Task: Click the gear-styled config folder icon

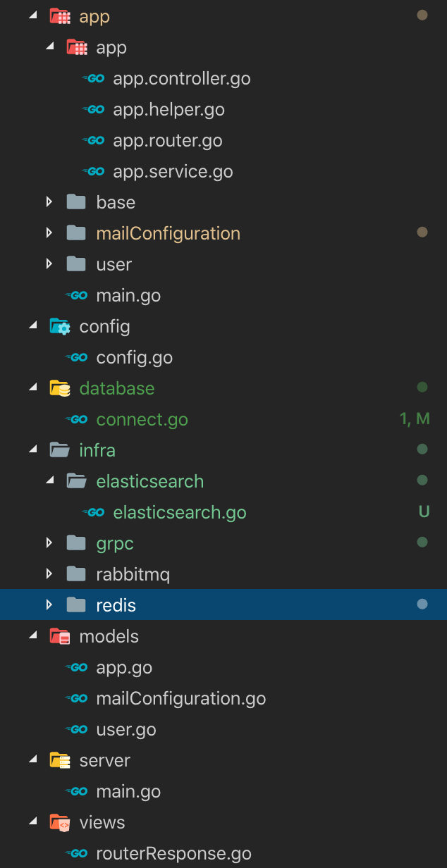Action: coord(59,325)
